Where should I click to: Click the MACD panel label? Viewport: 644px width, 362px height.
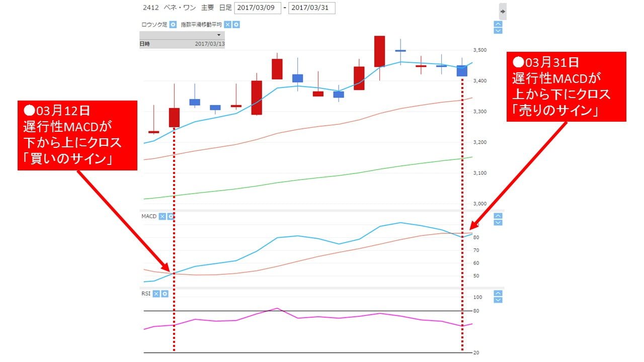(x=149, y=216)
